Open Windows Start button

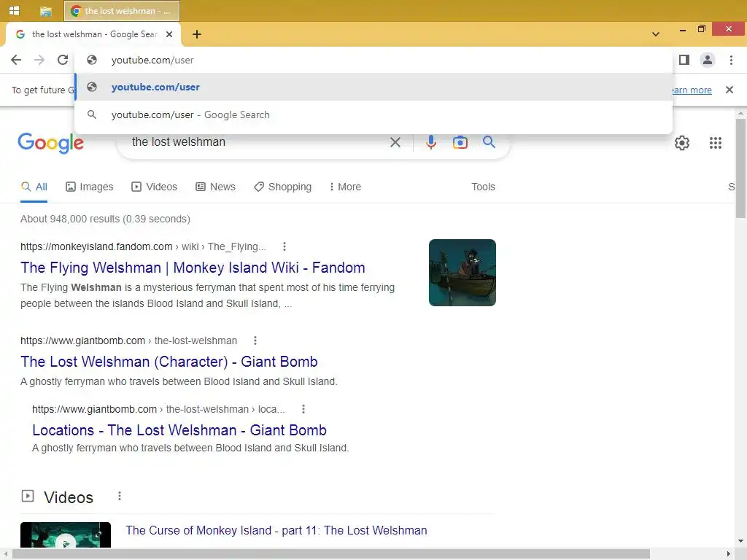14,10
